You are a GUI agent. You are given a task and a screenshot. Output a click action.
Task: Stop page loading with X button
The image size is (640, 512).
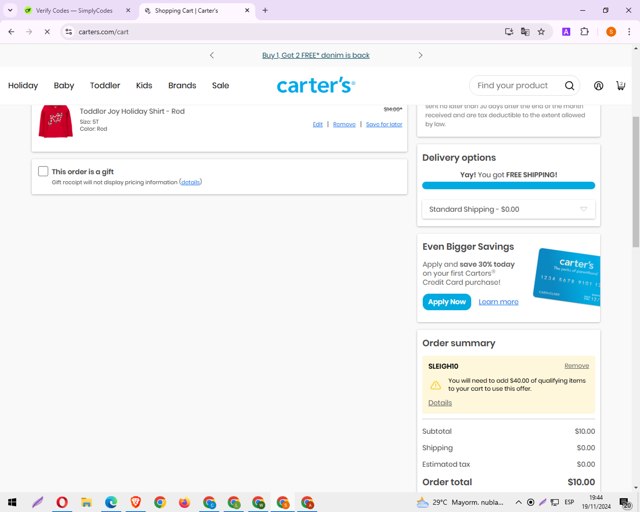click(47, 32)
